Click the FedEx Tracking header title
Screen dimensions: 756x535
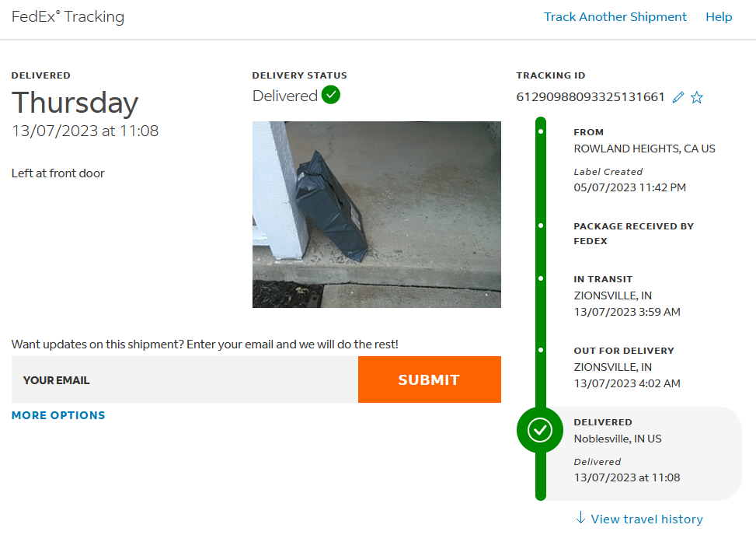68,17
